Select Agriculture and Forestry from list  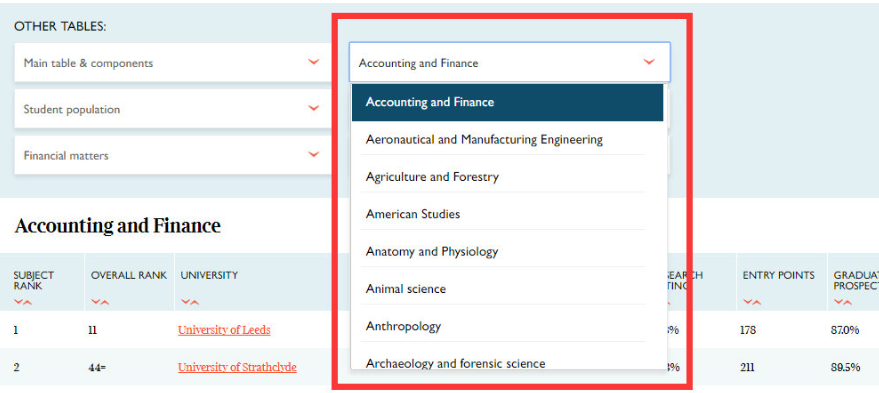pos(503,177)
